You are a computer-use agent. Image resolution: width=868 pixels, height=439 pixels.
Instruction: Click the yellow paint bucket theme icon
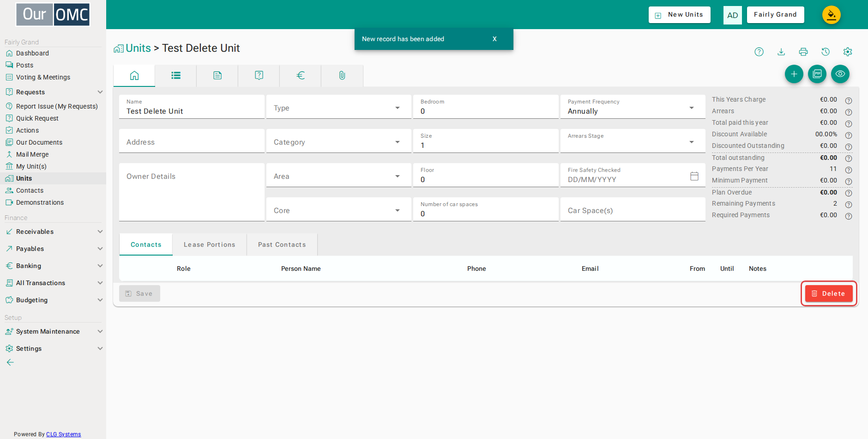tap(832, 15)
